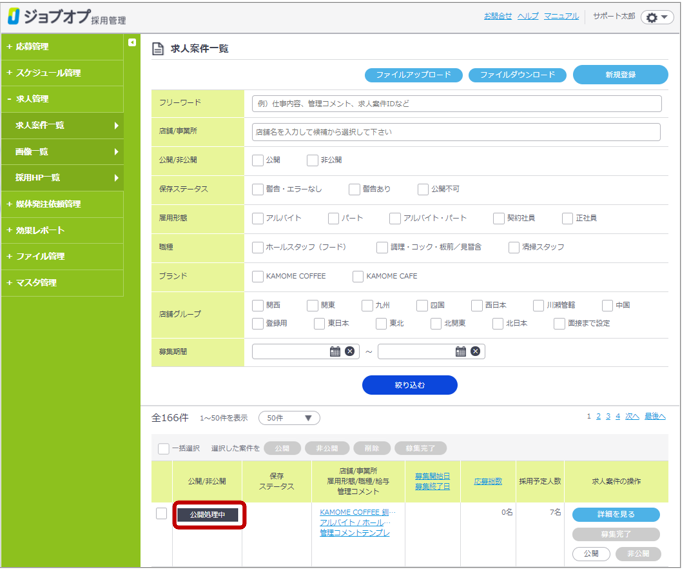Screen dimensions: 687x572
Task: Clear the recruitment end date field
Action: pyautogui.click(x=475, y=351)
